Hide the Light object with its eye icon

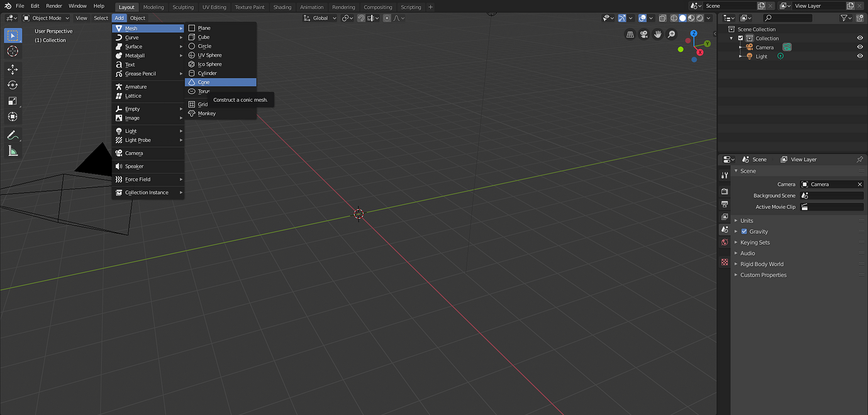click(x=860, y=56)
